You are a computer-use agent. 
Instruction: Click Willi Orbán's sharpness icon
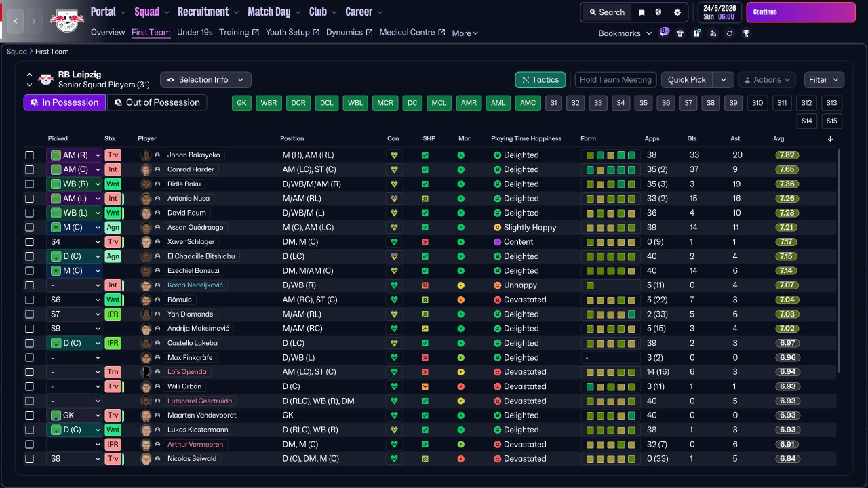point(425,386)
